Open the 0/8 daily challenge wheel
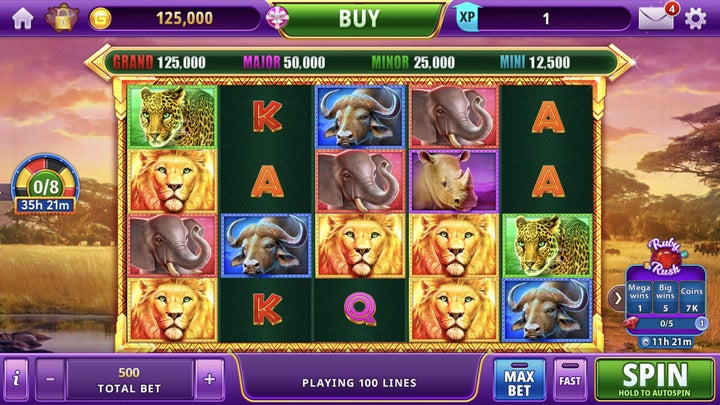This screenshot has width=720, height=405. pyautogui.click(x=45, y=185)
